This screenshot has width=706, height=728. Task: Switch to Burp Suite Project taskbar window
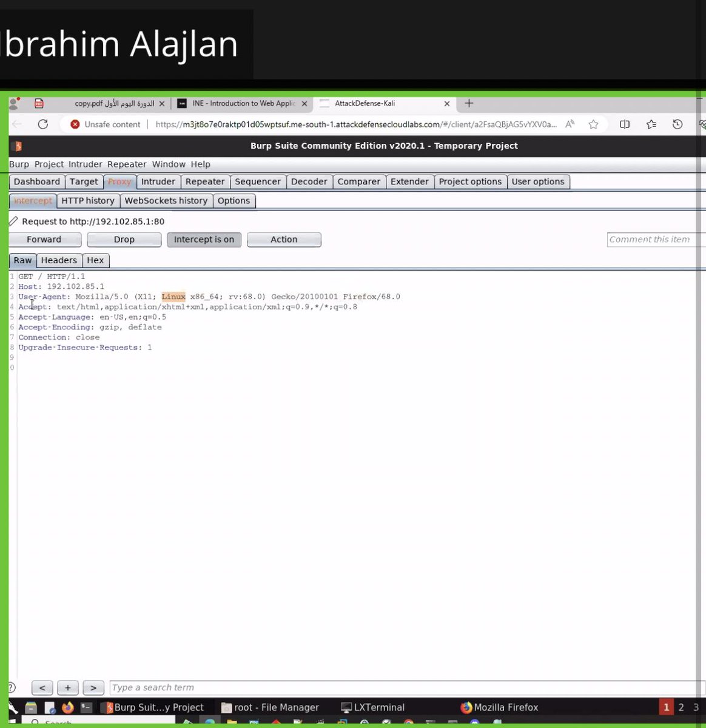pos(153,707)
